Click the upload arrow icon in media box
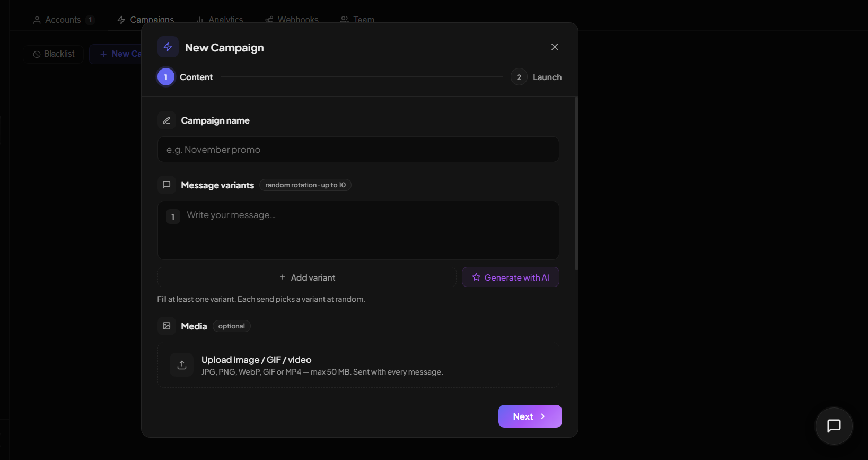The height and width of the screenshot is (460, 868). pyautogui.click(x=182, y=365)
